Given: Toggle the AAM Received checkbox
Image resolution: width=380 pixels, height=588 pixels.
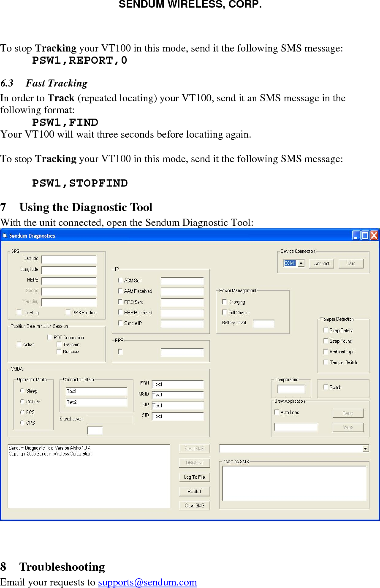Looking at the screenshot, I should coord(120,291).
